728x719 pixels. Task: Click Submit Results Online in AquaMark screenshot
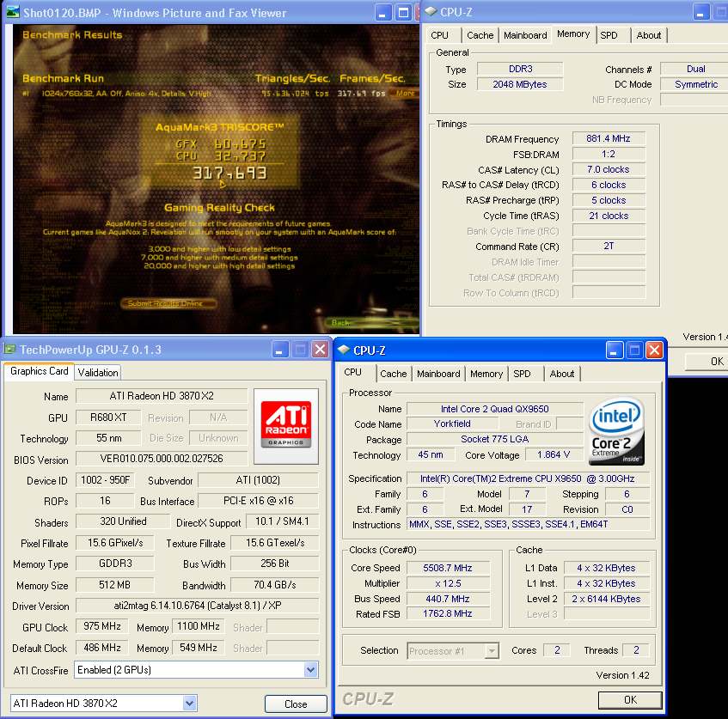[x=168, y=303]
